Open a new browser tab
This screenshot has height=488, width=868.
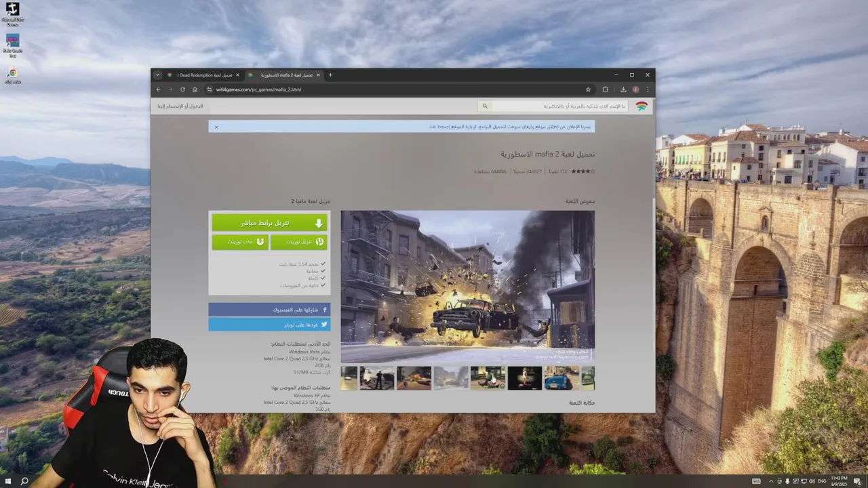click(x=330, y=75)
